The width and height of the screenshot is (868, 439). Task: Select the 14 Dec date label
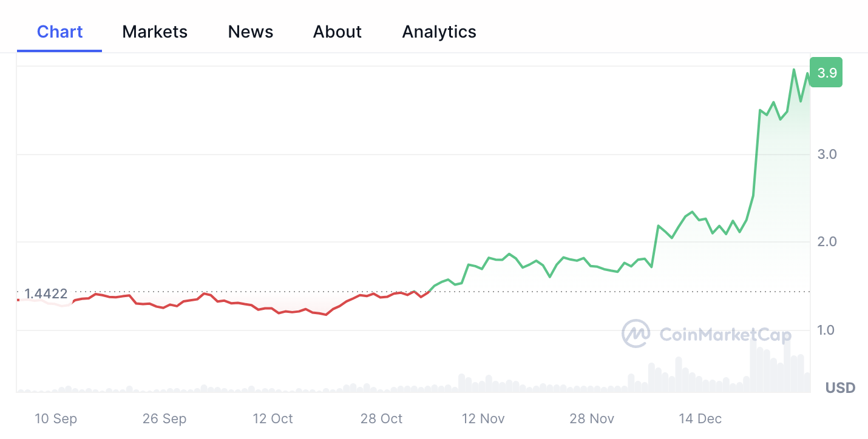tap(700, 418)
